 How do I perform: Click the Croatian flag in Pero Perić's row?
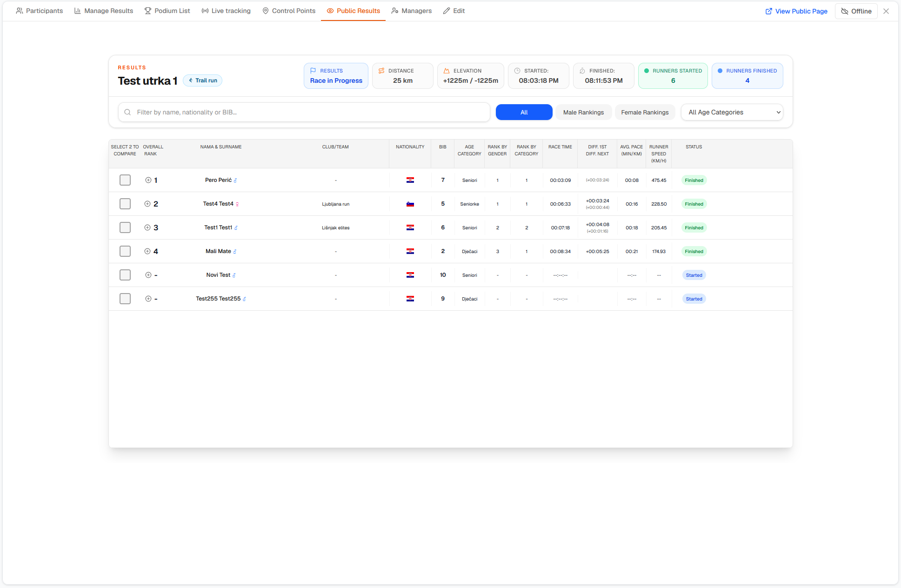410,180
